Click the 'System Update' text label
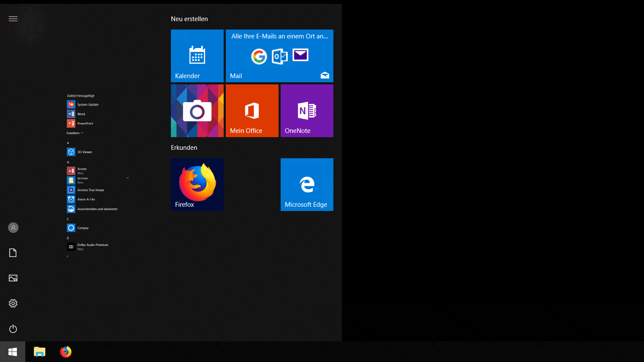 [x=88, y=105]
